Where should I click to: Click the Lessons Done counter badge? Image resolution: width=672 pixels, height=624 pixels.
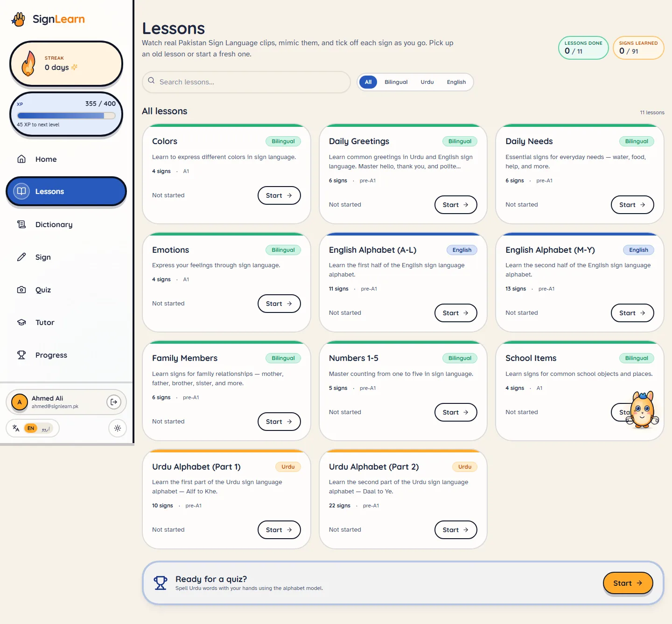pos(583,48)
